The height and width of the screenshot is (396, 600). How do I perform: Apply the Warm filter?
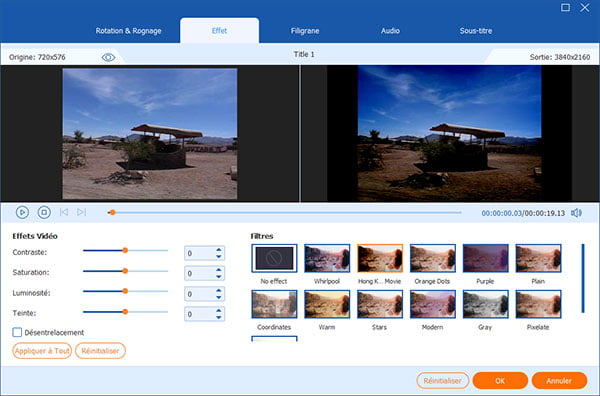[327, 304]
